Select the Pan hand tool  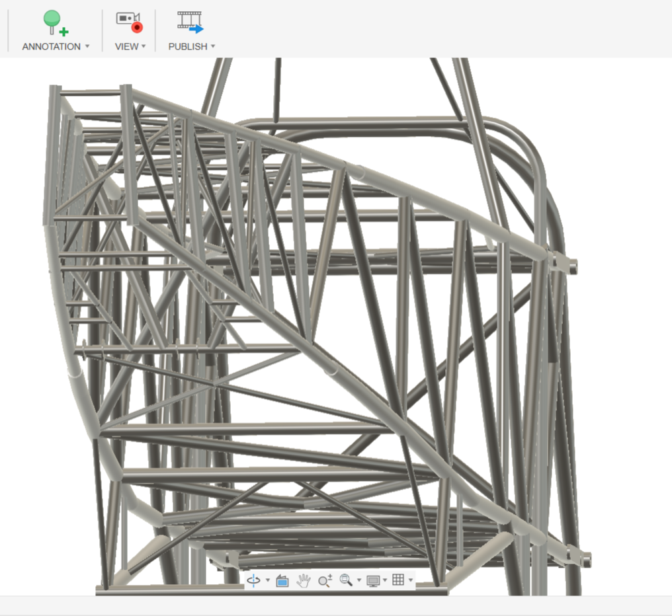coord(304,580)
